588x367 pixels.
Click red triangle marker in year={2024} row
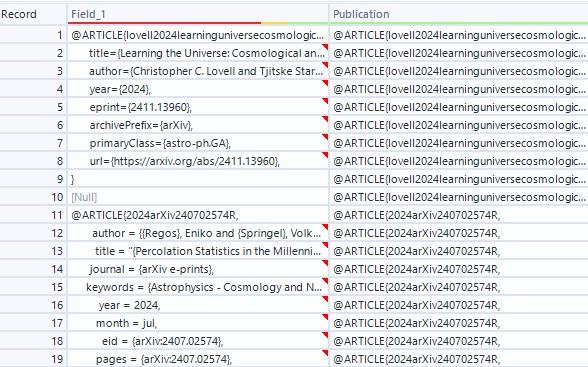(x=325, y=83)
